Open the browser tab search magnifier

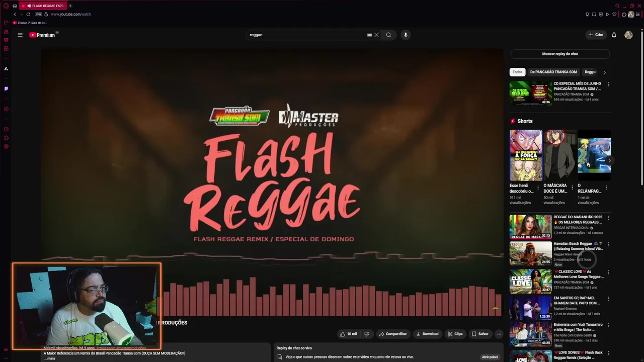click(617, 6)
